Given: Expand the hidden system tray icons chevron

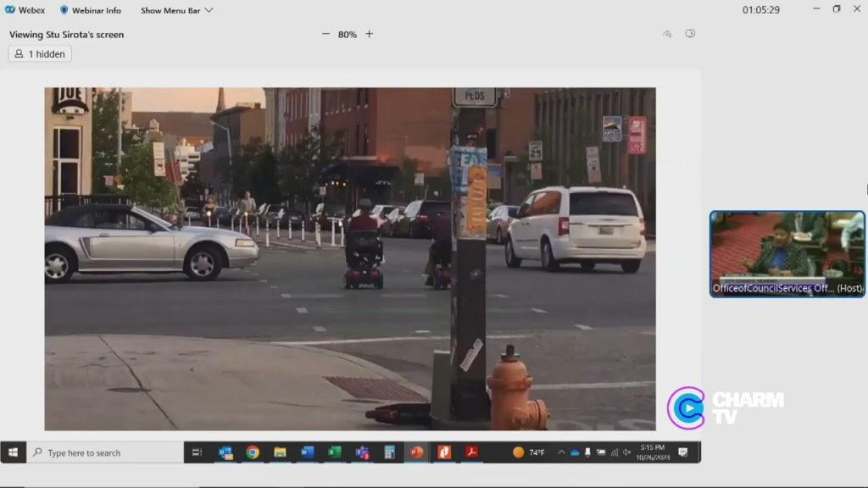Looking at the screenshot, I should tap(561, 452).
